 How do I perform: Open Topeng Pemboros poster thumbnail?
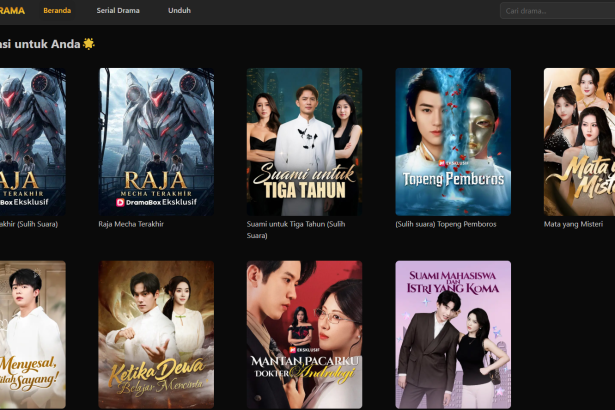coord(453,142)
